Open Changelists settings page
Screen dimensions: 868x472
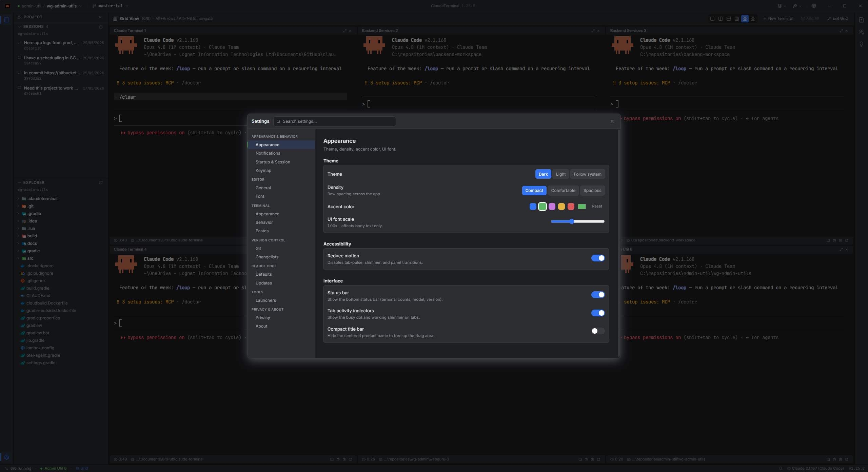click(x=281, y=257)
